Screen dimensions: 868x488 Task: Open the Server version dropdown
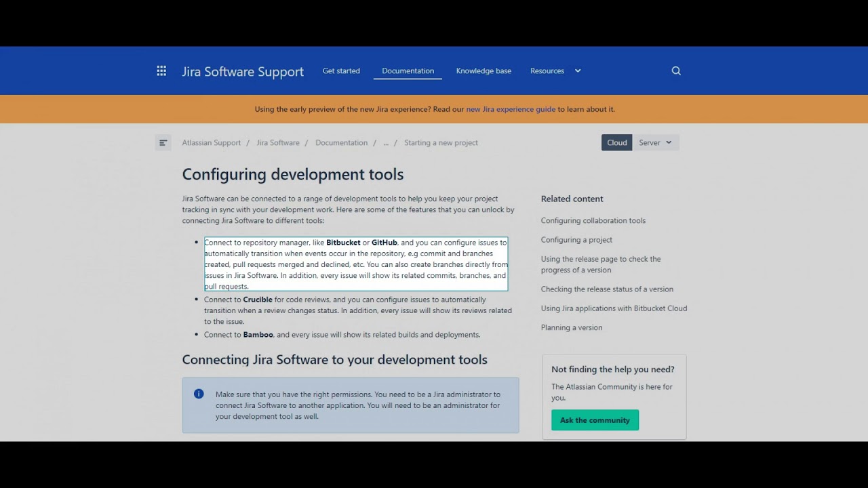pyautogui.click(x=655, y=142)
